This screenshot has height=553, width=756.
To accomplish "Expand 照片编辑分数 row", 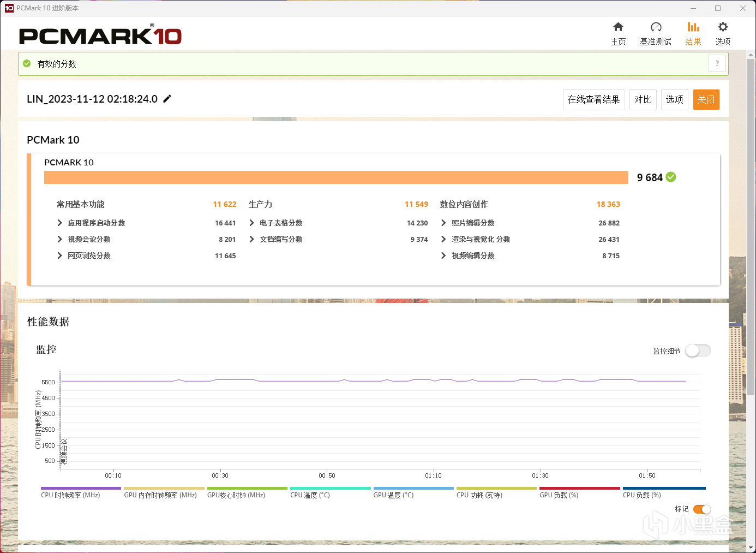I will [x=443, y=223].
